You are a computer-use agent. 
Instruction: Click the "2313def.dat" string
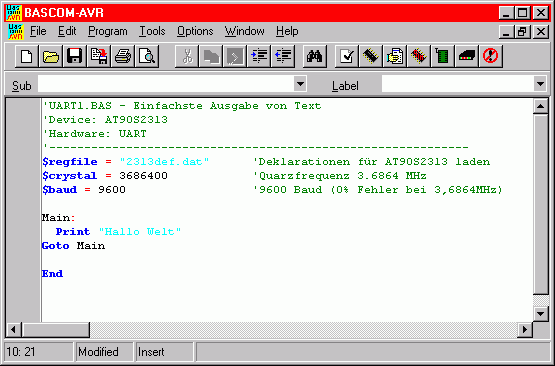tap(165, 162)
